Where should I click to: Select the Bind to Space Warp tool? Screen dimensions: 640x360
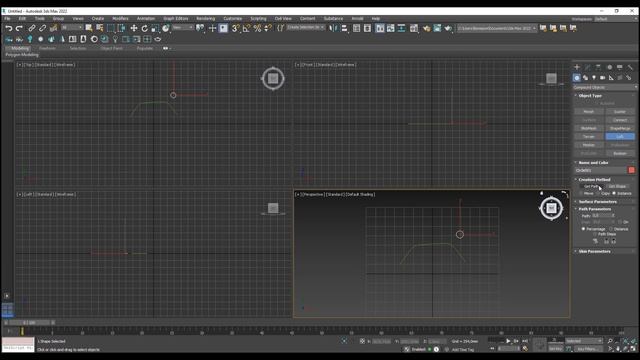(x=53, y=28)
